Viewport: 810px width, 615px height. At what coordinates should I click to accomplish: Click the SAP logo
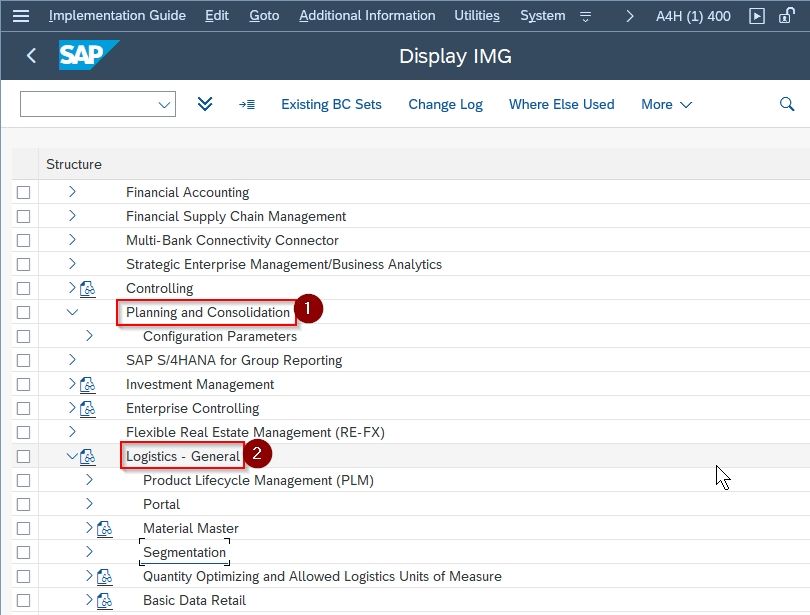(x=89, y=55)
